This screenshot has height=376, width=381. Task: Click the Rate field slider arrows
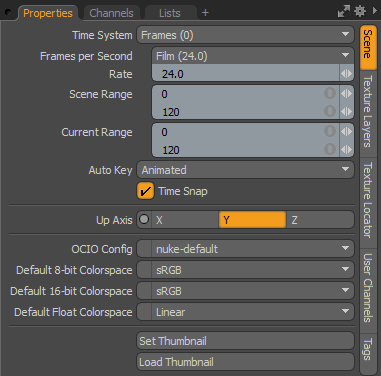click(x=346, y=74)
